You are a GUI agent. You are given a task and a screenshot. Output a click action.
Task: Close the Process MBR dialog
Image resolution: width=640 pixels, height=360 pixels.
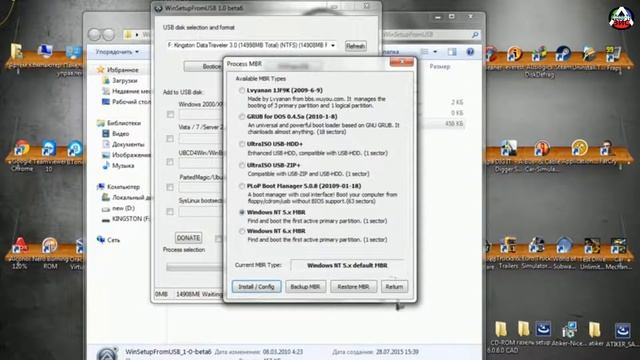point(401,62)
